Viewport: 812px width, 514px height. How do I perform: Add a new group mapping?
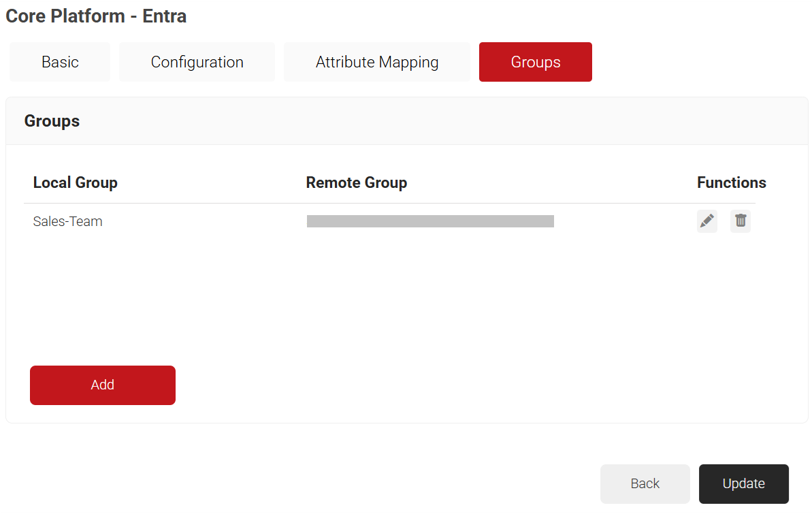point(103,385)
